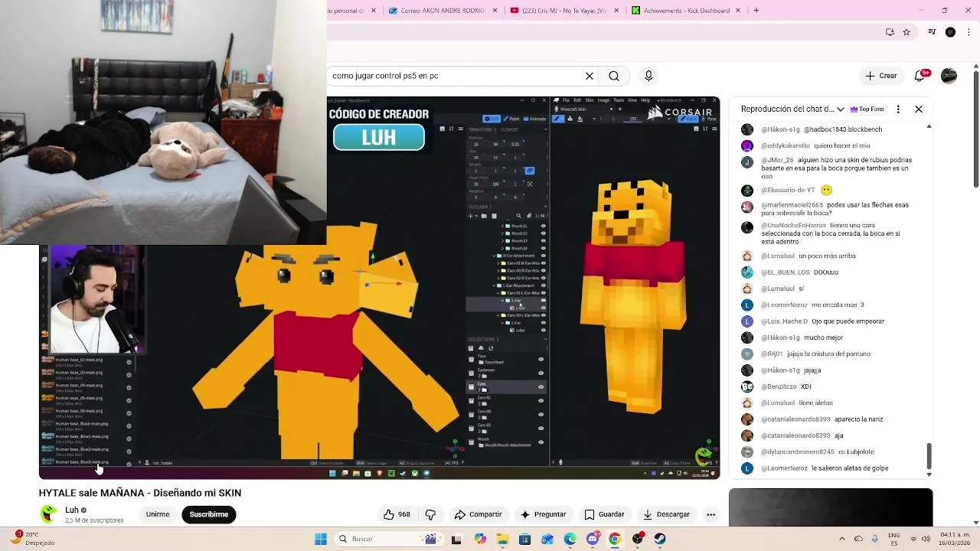Clear the YouTube search box text
Screen dimensions: 980x551
click(x=590, y=76)
